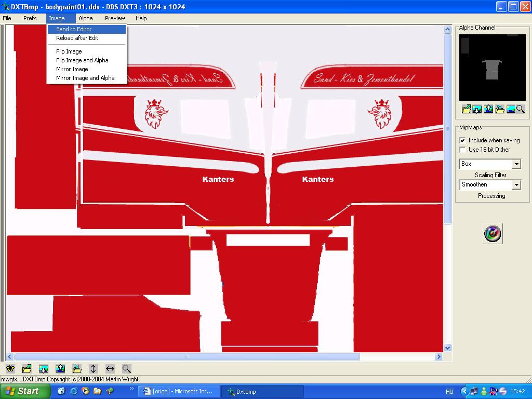Select Send to Editor menu entry
This screenshot has width=532, height=399.
coord(74,29)
